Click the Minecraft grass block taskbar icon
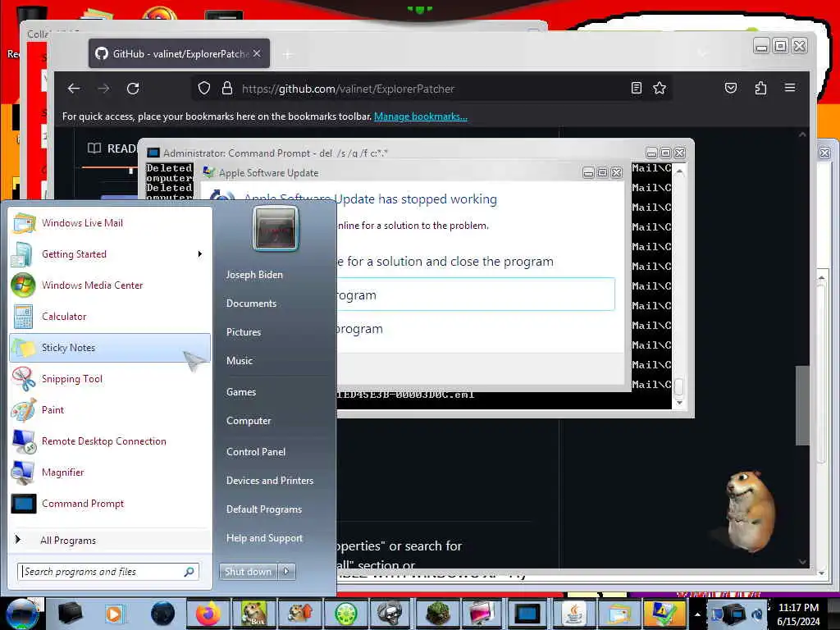This screenshot has width=840, height=630. pyautogui.click(x=438, y=614)
